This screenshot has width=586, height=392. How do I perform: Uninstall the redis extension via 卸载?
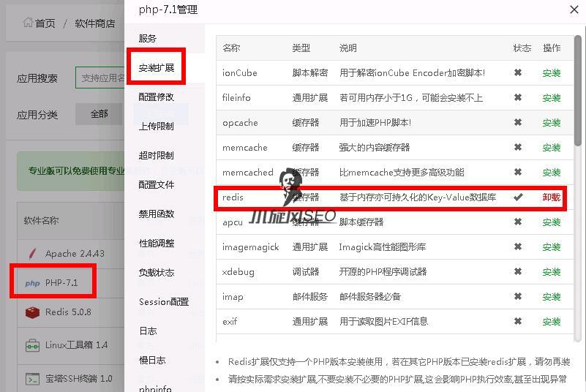(x=552, y=197)
